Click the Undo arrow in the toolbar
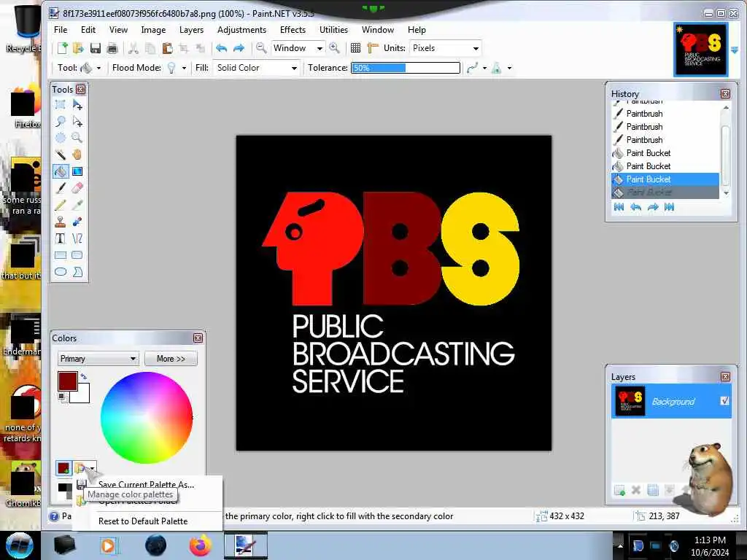Screen dimensions: 747x560 [x=222, y=48]
